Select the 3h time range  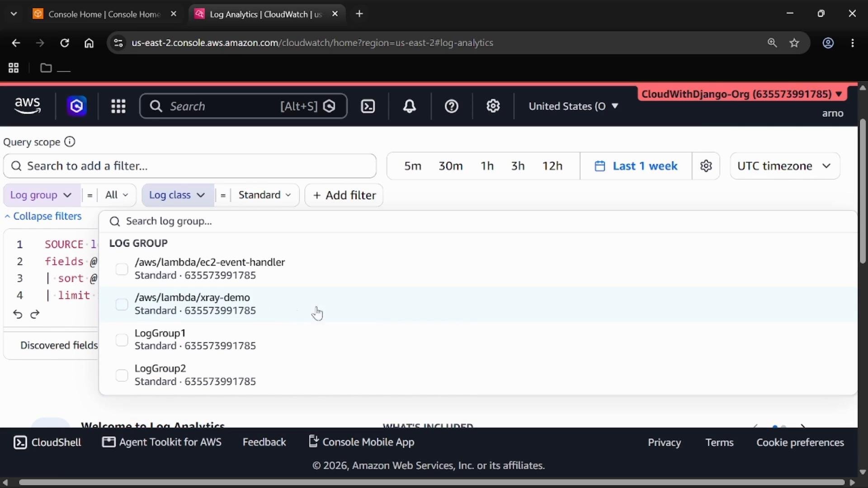click(518, 166)
